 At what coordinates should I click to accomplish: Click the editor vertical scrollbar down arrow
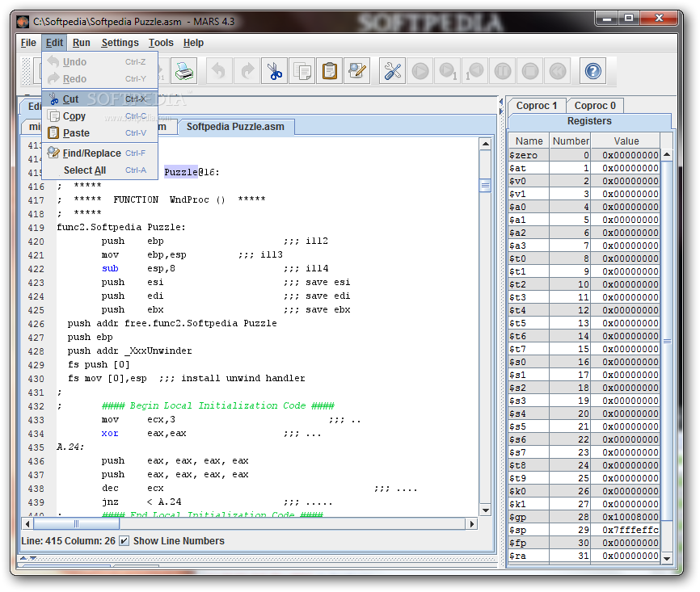pyautogui.click(x=485, y=510)
